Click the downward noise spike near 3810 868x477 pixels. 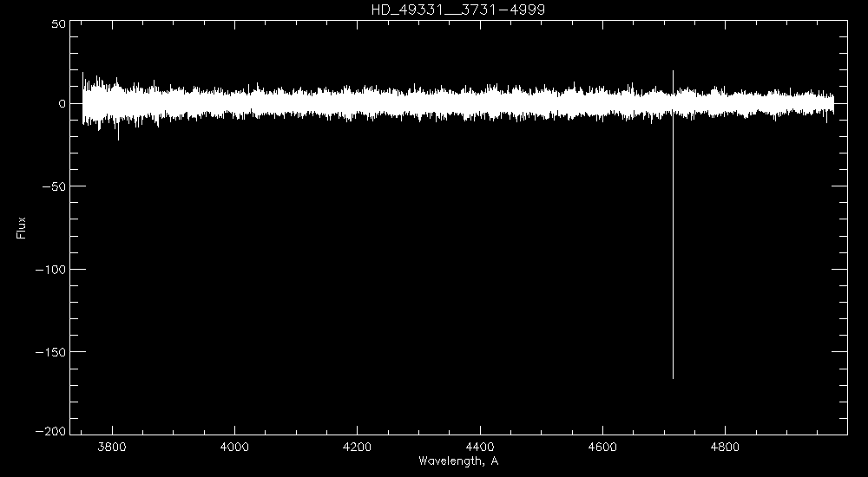click(118, 139)
